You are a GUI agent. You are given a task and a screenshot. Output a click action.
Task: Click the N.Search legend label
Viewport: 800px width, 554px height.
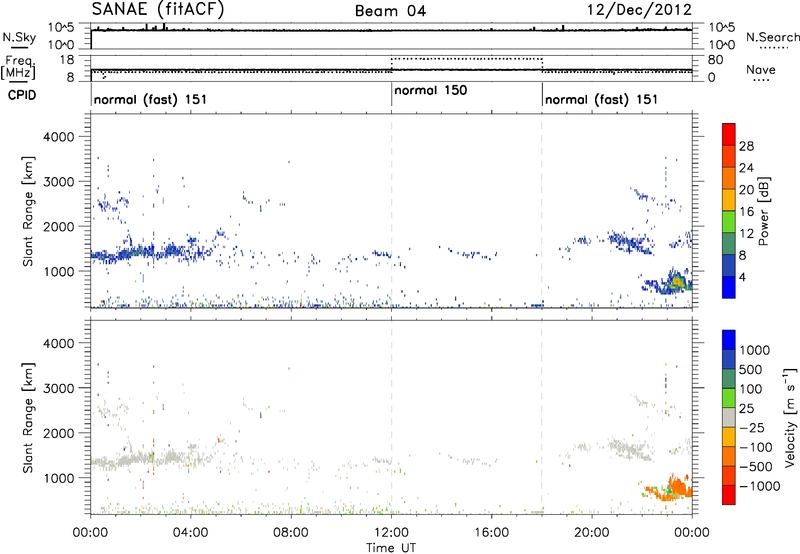772,37
